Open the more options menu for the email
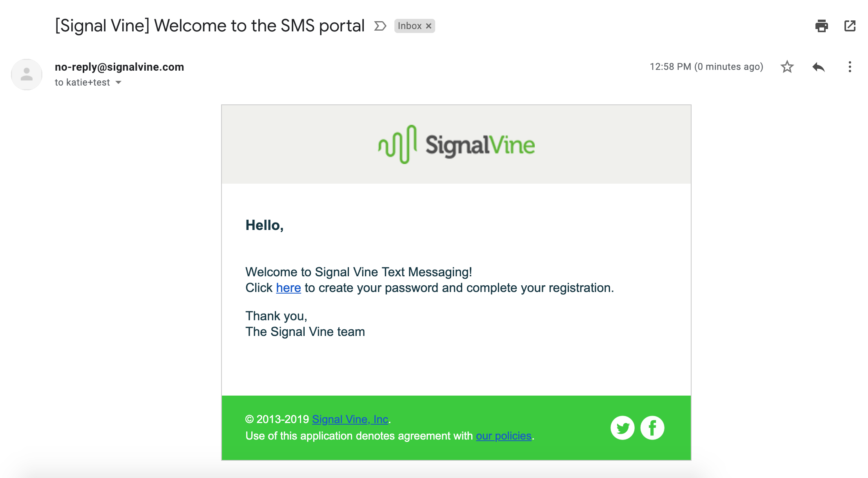The width and height of the screenshot is (868, 478). tap(850, 67)
